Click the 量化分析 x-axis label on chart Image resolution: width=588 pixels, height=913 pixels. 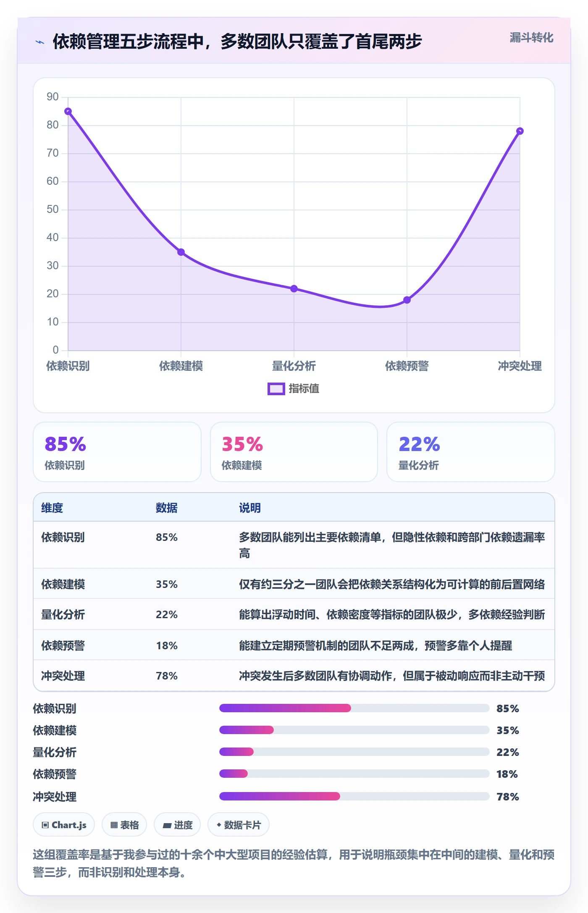(294, 366)
